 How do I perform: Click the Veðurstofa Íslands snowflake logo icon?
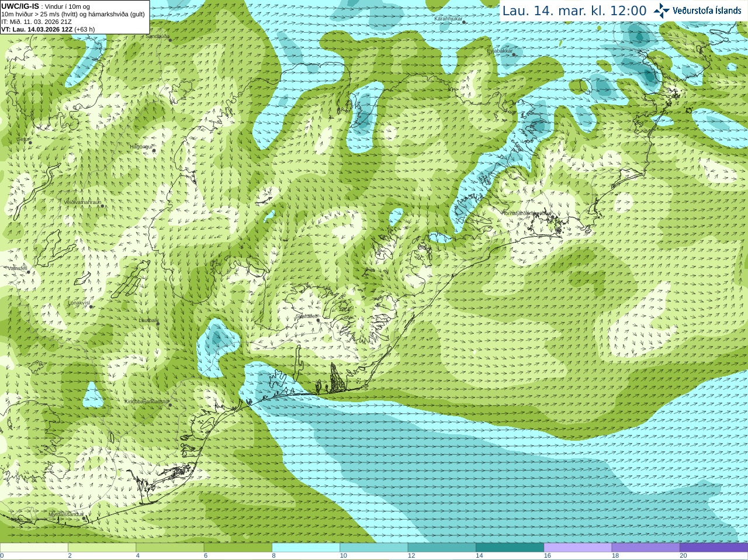pyautogui.click(x=661, y=11)
